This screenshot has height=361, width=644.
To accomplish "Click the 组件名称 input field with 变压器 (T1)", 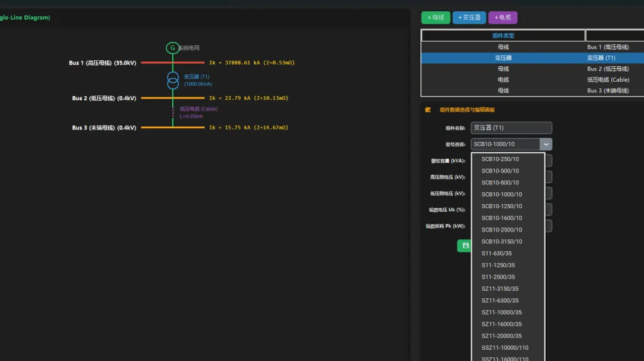I will click(512, 128).
